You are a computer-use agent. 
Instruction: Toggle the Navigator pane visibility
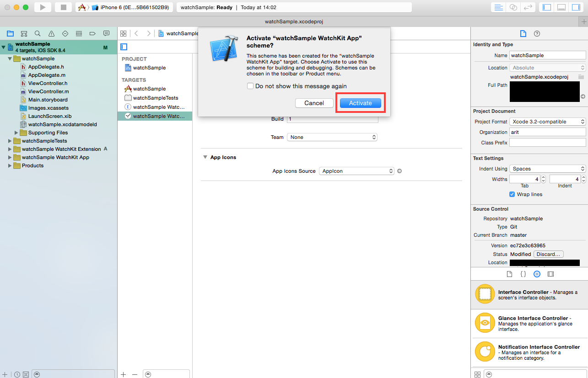click(547, 7)
